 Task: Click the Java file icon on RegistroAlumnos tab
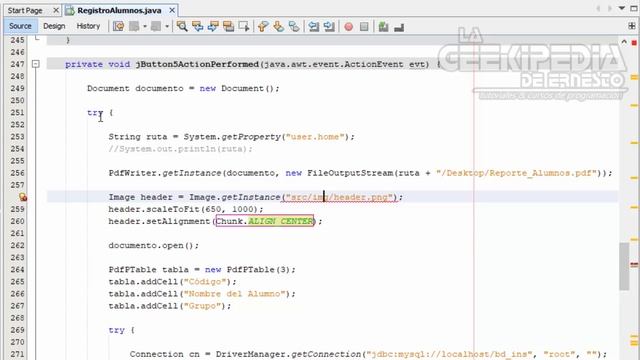tap(70, 10)
